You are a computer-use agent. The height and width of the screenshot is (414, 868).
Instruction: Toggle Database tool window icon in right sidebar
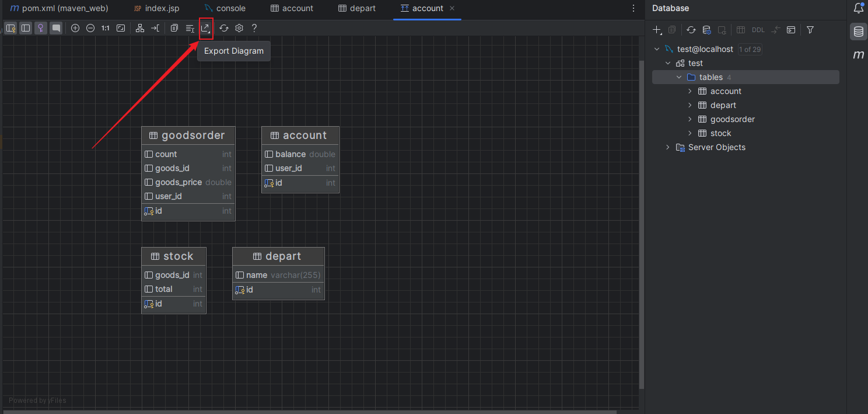point(859,32)
